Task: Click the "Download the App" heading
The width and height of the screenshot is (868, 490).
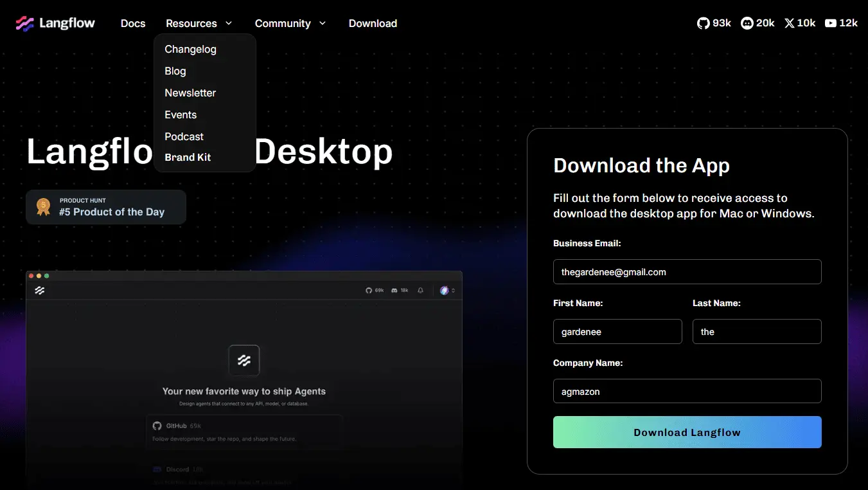Action: (x=641, y=165)
